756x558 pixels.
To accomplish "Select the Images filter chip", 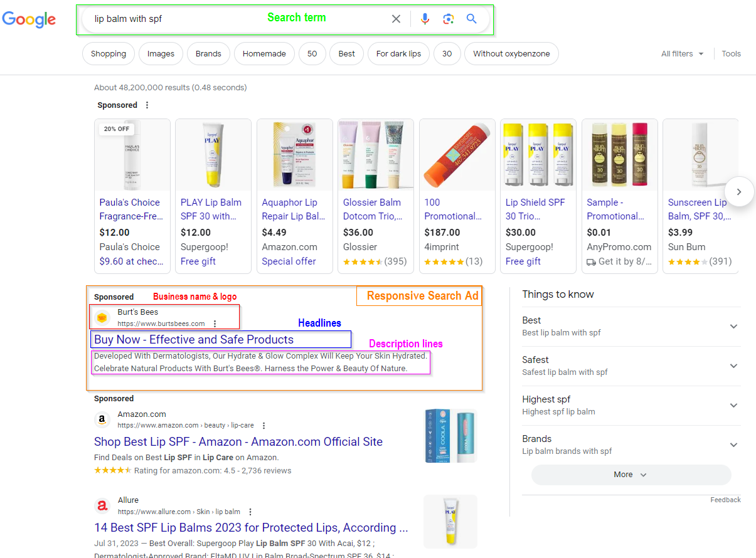I will (x=161, y=54).
